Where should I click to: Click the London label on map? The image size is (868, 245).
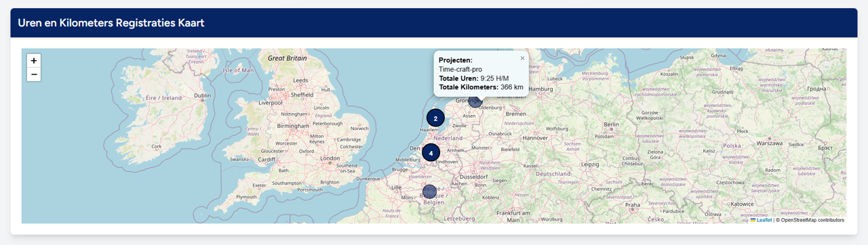tap(330, 159)
